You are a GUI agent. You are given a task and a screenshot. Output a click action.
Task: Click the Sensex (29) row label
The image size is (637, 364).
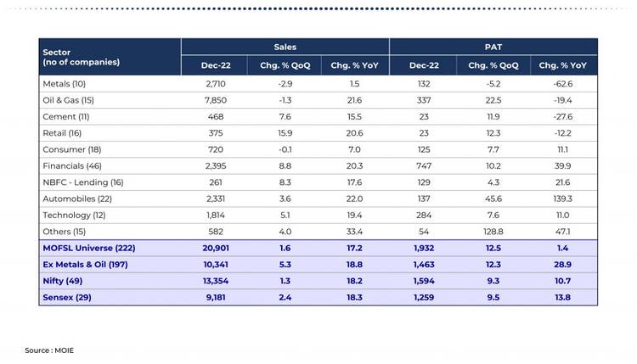pyautogui.click(x=66, y=297)
